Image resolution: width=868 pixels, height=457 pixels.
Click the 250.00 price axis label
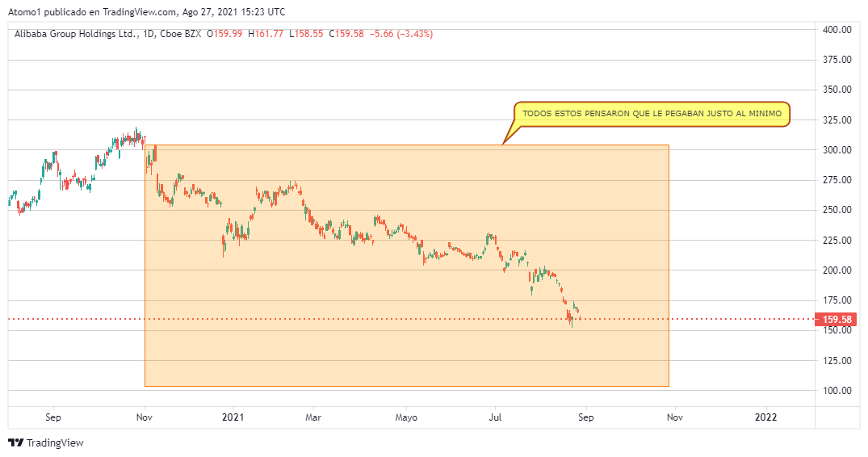[x=837, y=210]
